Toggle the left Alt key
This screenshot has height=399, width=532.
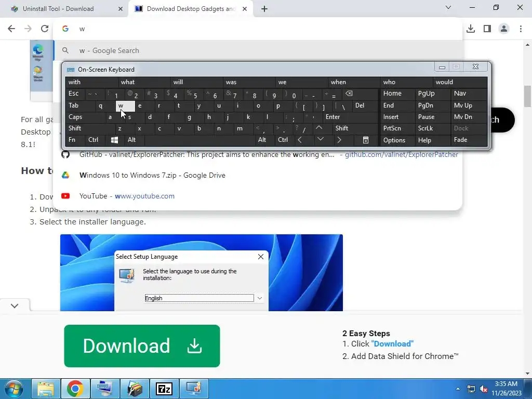135,140
